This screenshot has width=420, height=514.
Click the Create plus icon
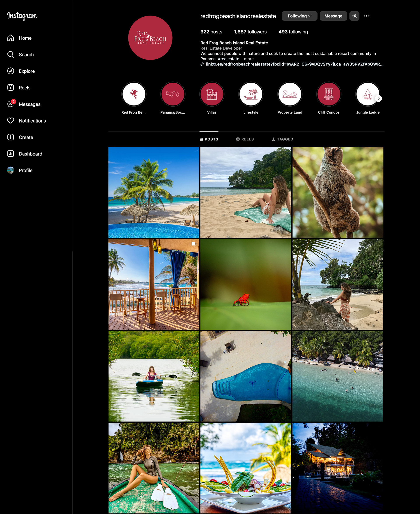pyautogui.click(x=11, y=137)
